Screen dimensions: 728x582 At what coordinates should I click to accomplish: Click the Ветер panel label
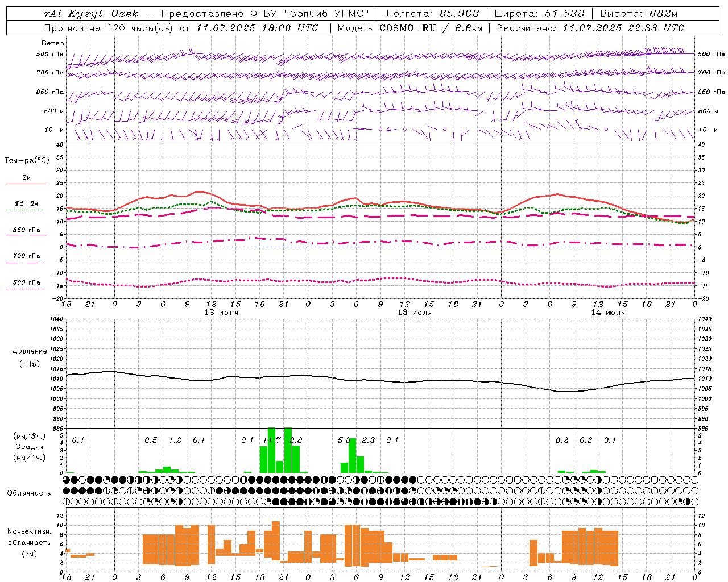[53, 43]
